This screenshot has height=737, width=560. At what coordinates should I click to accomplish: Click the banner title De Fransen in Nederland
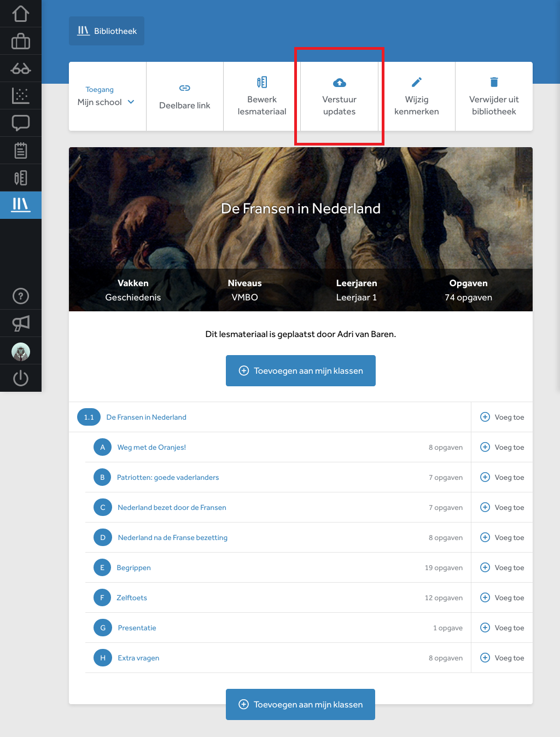point(301,208)
